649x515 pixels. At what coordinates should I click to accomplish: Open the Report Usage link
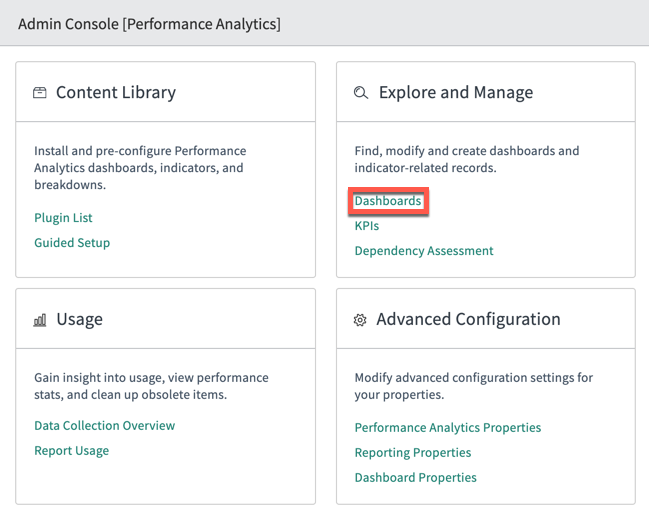[x=72, y=450]
